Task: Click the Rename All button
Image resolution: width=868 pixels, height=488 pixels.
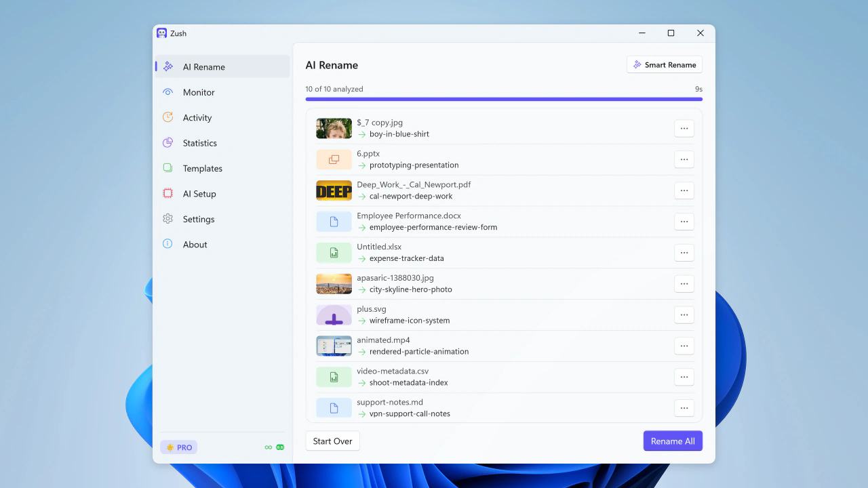Action: [673, 441]
